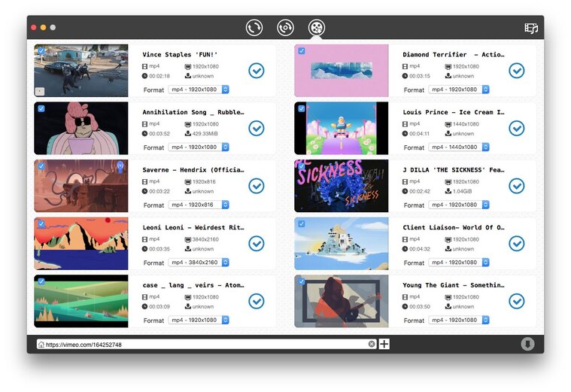Screen dimensions: 571x392
Task: Click the file size icon of Annihilation Song
Action: tap(188, 133)
